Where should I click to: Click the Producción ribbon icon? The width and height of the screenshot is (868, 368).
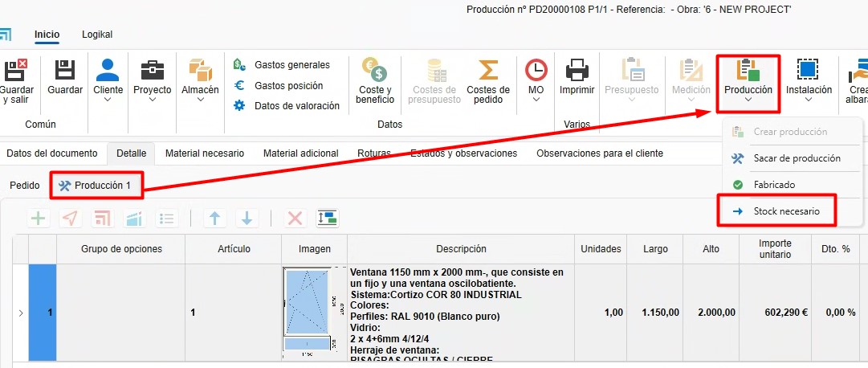pos(748,71)
